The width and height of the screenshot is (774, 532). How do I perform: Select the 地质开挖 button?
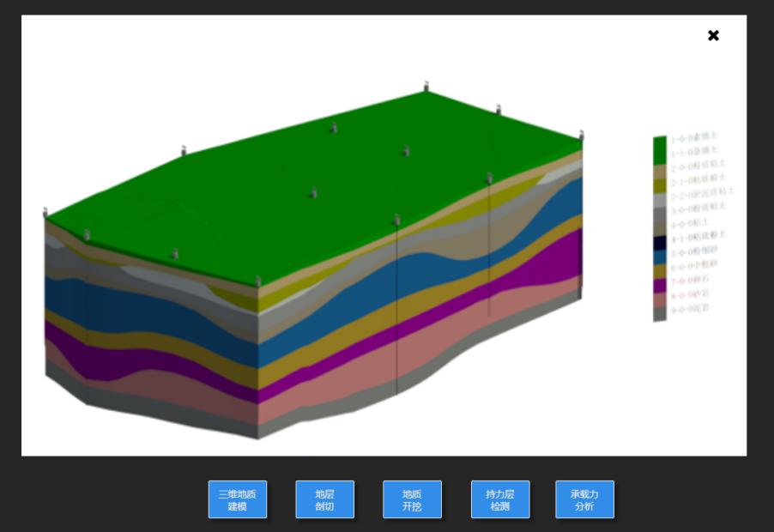(412, 499)
